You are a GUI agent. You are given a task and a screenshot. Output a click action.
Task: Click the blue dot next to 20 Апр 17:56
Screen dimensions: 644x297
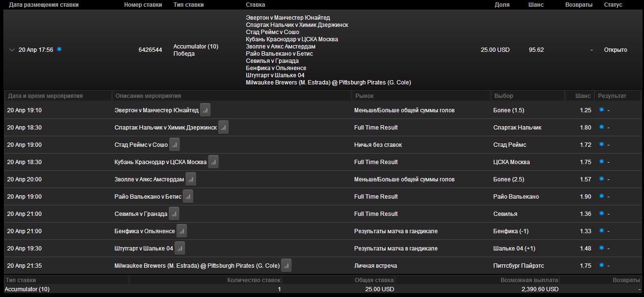pyautogui.click(x=59, y=49)
